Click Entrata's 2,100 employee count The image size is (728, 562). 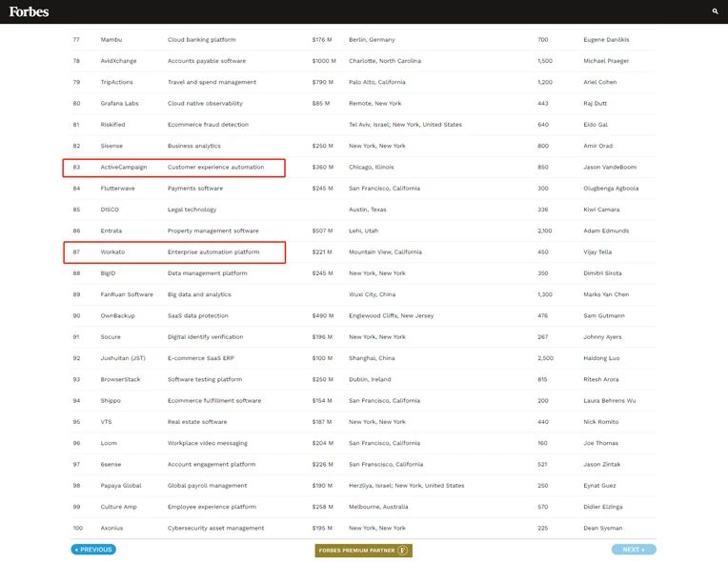[545, 231]
